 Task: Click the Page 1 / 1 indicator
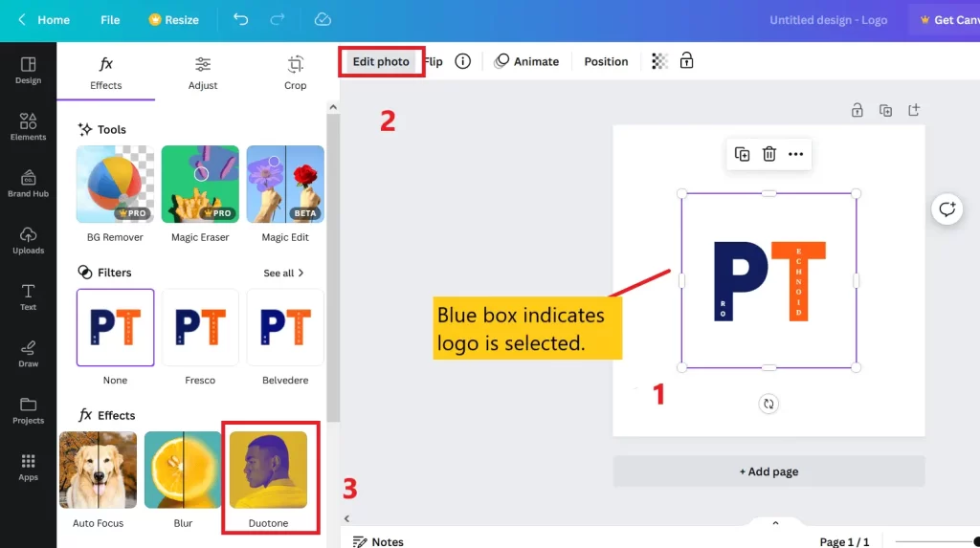tap(844, 541)
